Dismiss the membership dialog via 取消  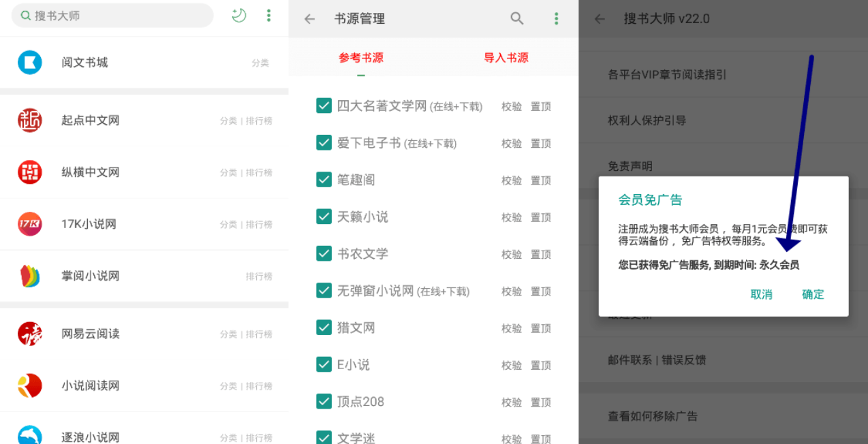[x=762, y=296]
